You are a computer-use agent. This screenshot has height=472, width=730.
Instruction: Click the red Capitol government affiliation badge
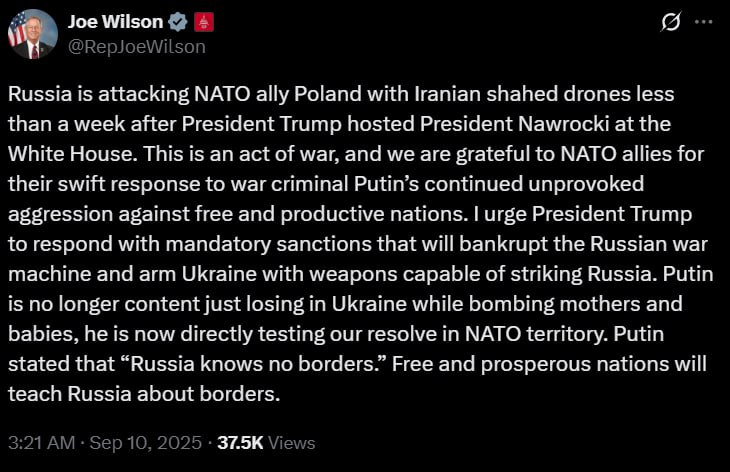(x=203, y=22)
